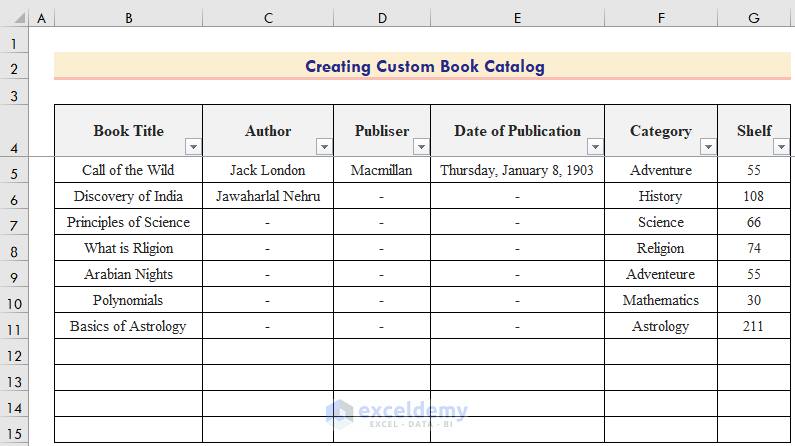Select row 11 header

click(x=14, y=327)
